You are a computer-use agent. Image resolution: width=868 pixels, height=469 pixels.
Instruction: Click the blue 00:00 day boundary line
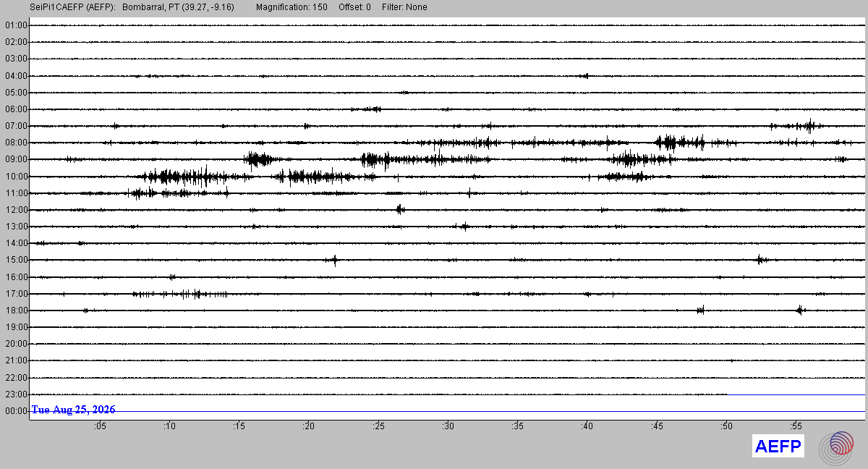[447, 411]
